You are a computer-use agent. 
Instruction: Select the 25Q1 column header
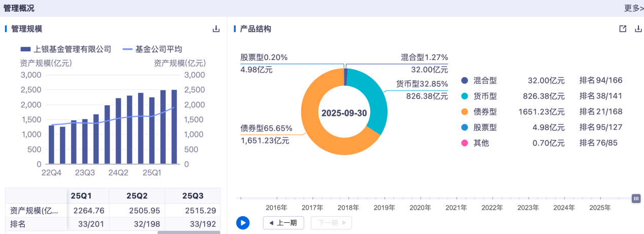81,196
